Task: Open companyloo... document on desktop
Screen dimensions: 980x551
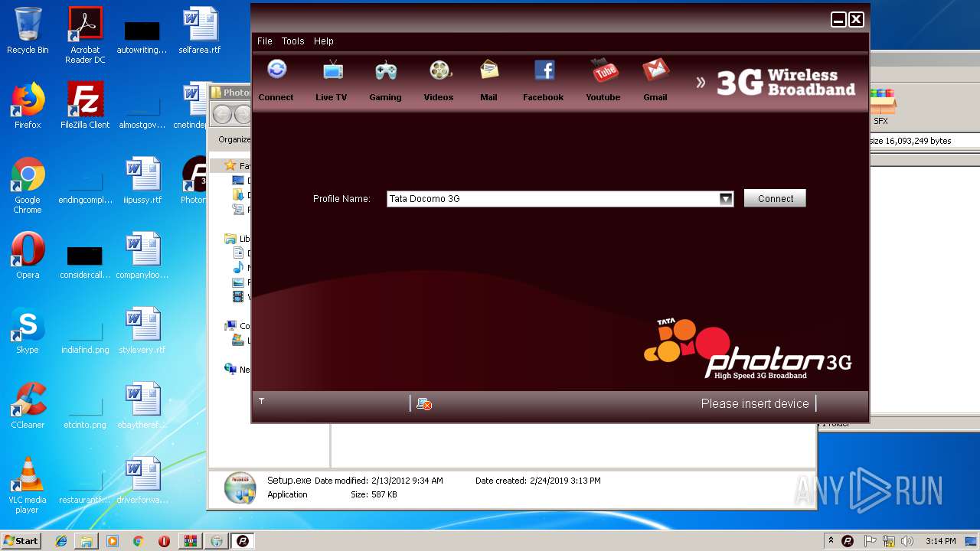Action: [142, 256]
